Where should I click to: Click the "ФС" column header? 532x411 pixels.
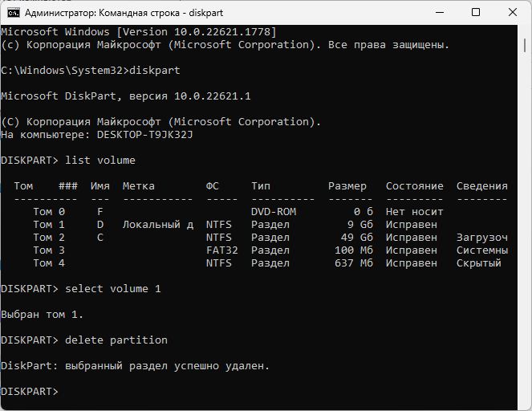(212, 186)
